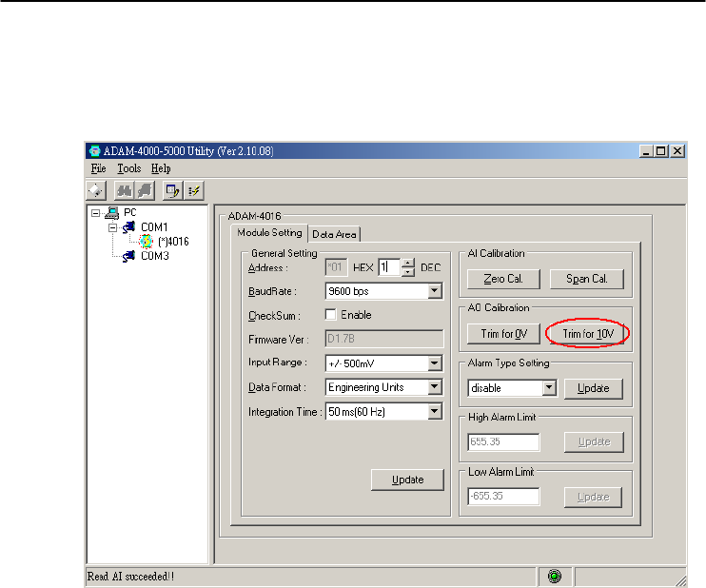Image resolution: width=706 pixels, height=588 pixels.
Task: Increment the address DEC stepper up arrow
Action: click(408, 264)
